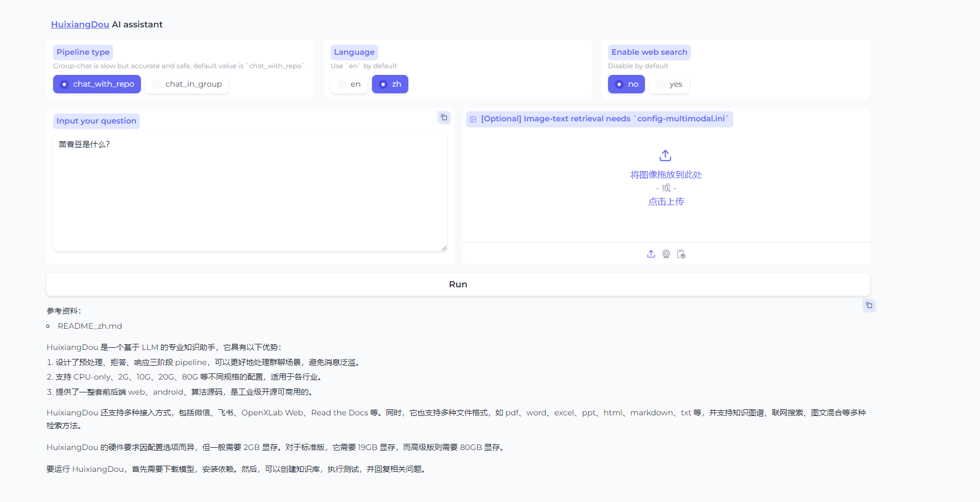Click the paragraph mentioning OpenXLab Web
Viewport: 980px width, 502px height.
tap(456, 419)
